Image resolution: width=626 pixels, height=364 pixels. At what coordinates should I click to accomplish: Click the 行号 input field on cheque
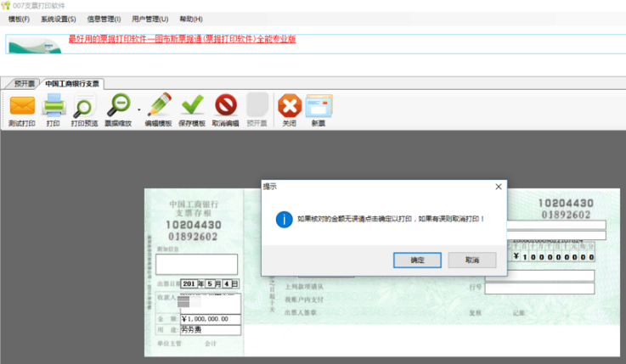[x=539, y=288]
